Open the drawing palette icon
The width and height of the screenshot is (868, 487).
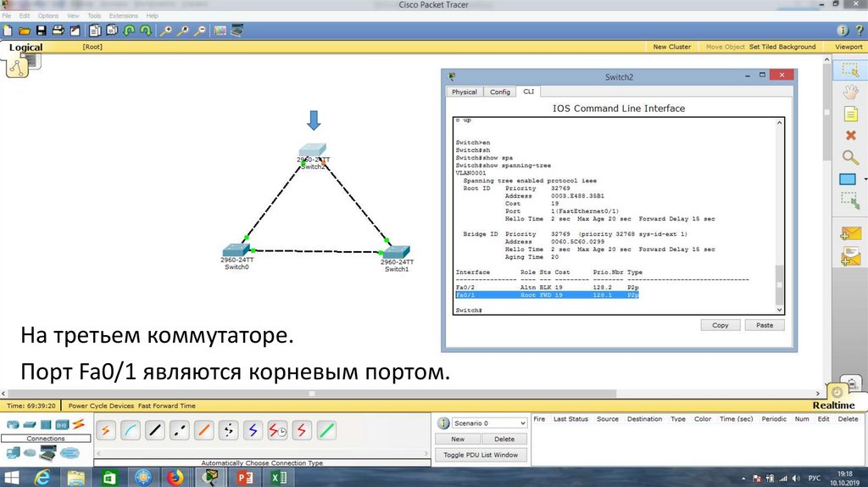click(x=220, y=31)
